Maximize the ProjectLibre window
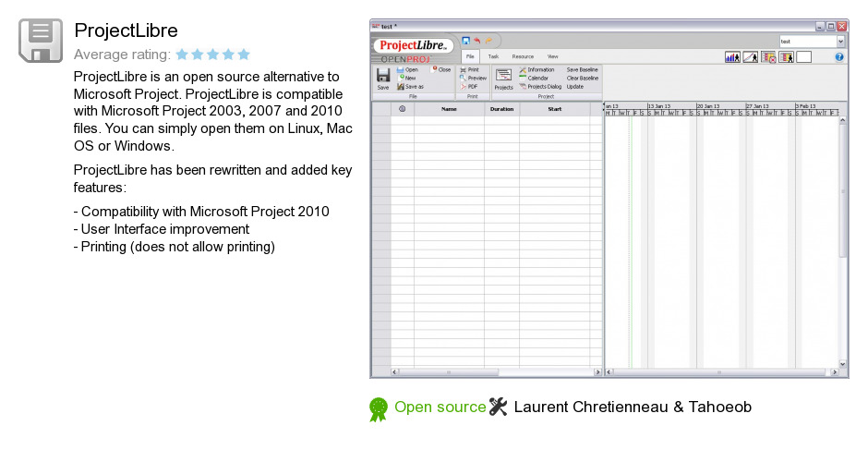 click(831, 26)
